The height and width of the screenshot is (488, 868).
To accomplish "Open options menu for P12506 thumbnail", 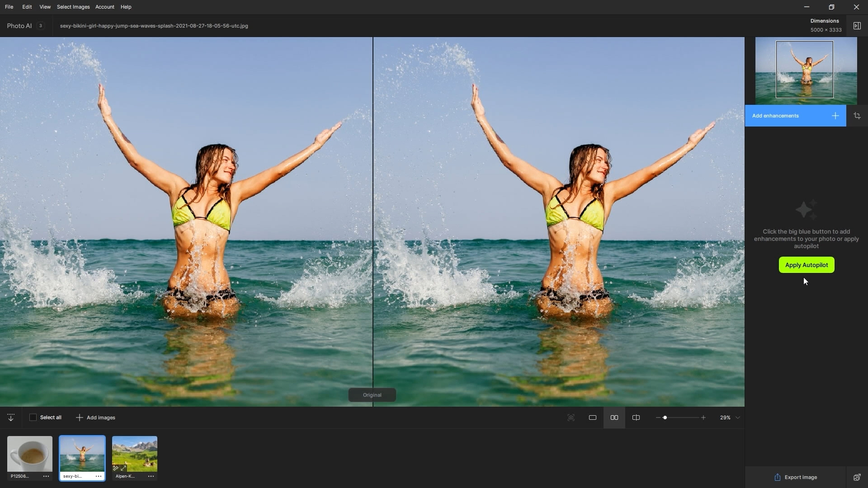I will click(46, 476).
